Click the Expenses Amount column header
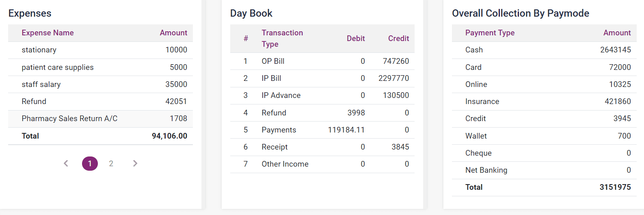The width and height of the screenshot is (644, 215). click(173, 33)
